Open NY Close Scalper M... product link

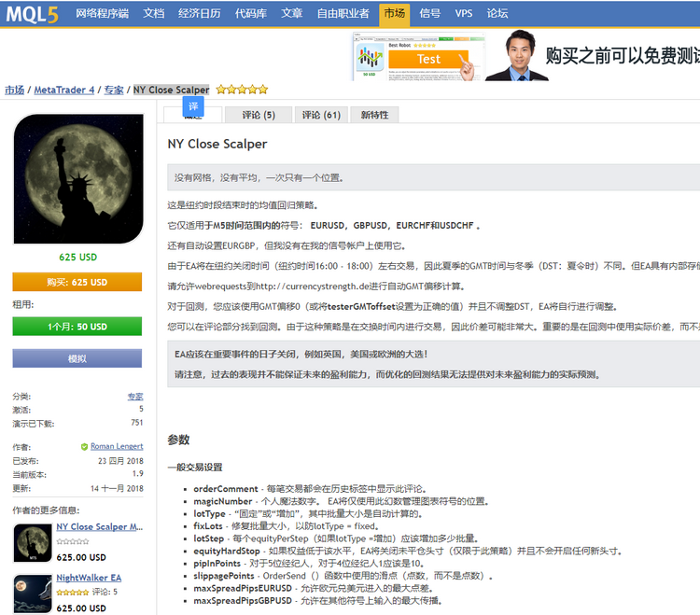100,526
